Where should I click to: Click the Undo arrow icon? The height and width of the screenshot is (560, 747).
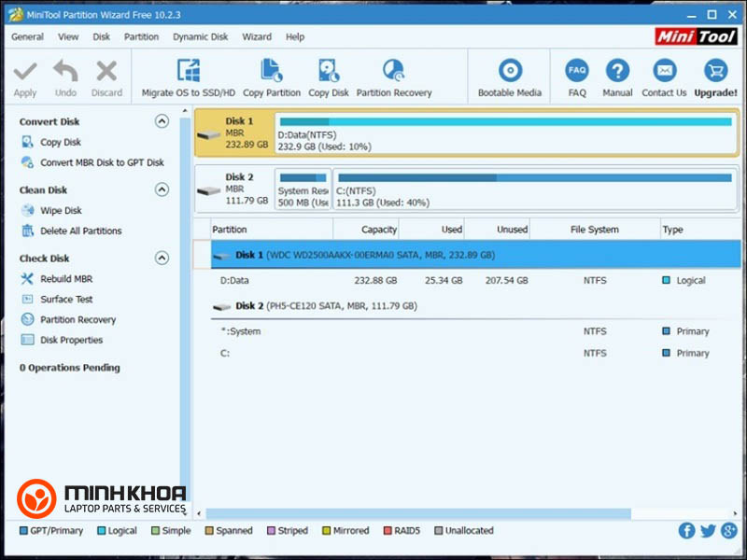point(65,72)
